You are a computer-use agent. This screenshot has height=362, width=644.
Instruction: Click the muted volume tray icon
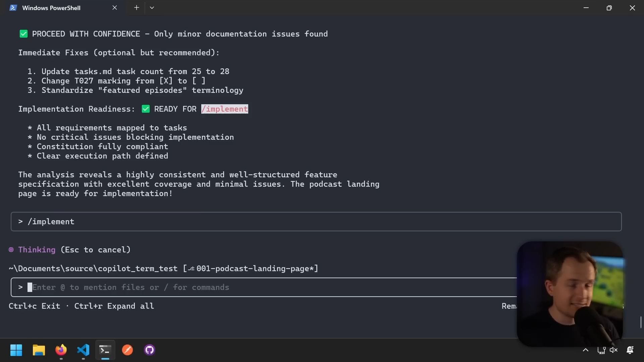point(613,350)
